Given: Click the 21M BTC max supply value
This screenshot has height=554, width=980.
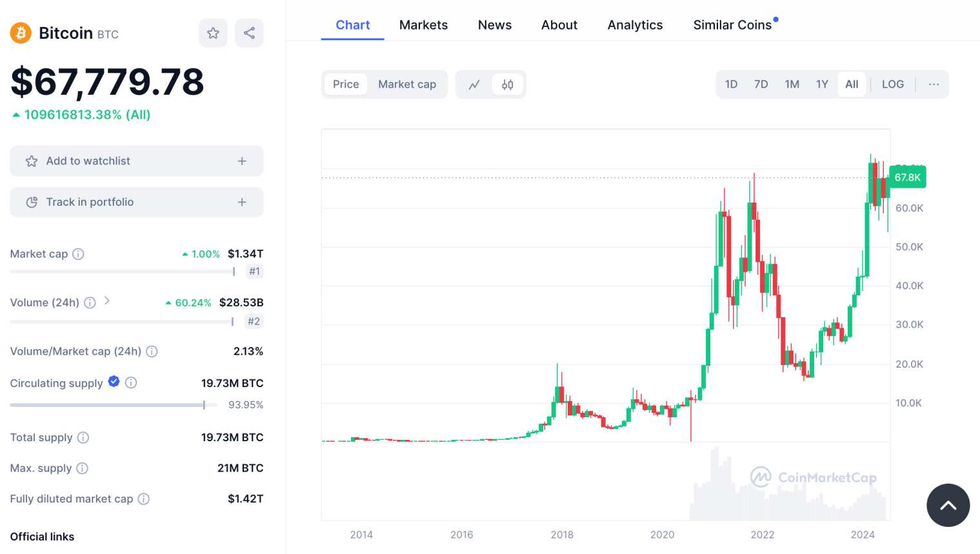Looking at the screenshot, I should tap(240, 468).
